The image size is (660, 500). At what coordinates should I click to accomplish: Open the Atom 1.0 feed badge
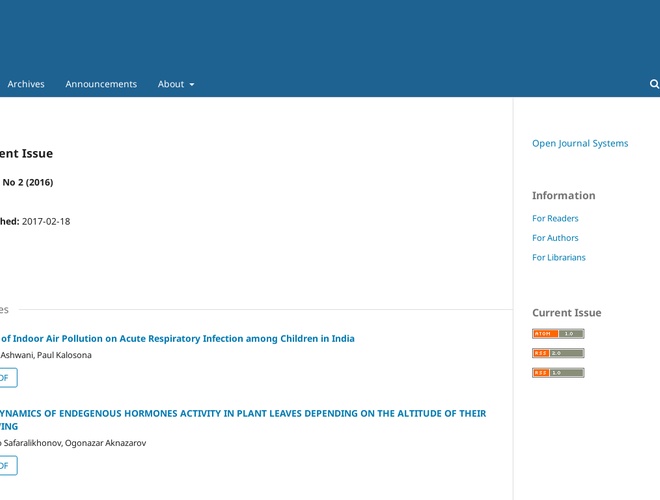tap(557, 334)
